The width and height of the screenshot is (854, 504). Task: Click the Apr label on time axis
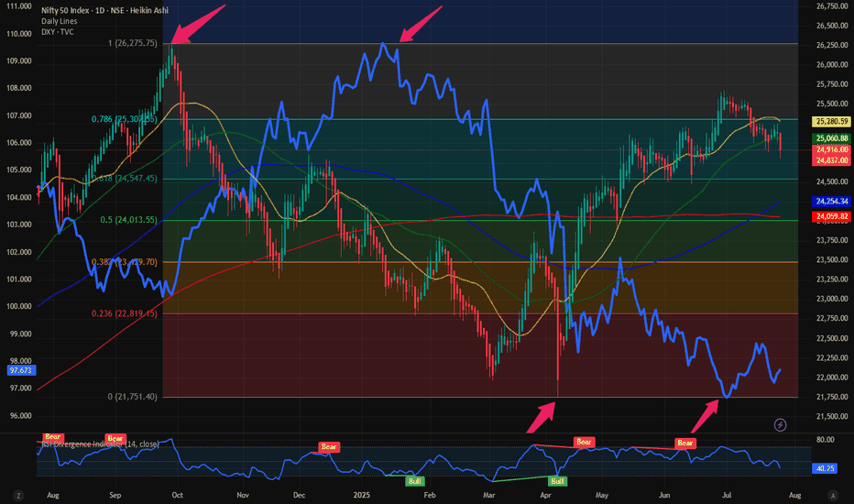(x=546, y=495)
